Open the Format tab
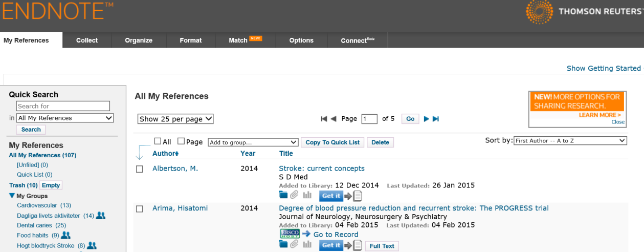The height and width of the screenshot is (252, 644). pyautogui.click(x=191, y=40)
